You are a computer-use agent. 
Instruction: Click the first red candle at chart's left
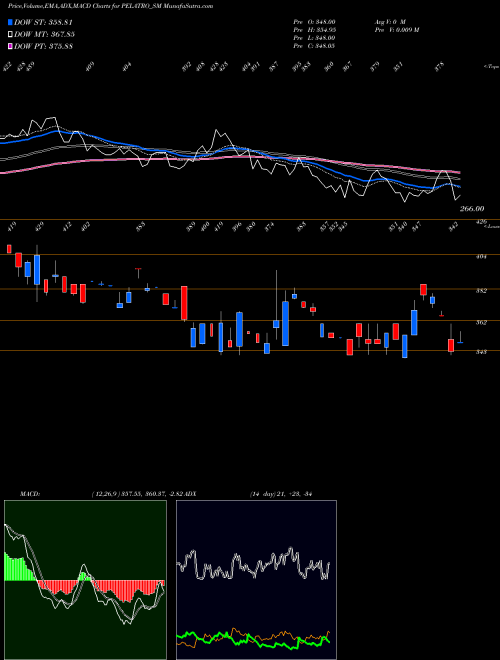click(9, 249)
